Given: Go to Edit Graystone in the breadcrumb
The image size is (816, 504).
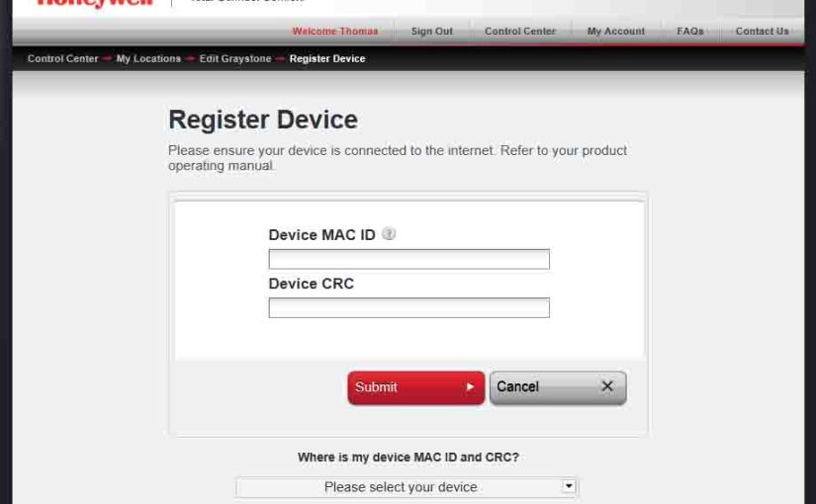Looking at the screenshot, I should pyautogui.click(x=235, y=58).
